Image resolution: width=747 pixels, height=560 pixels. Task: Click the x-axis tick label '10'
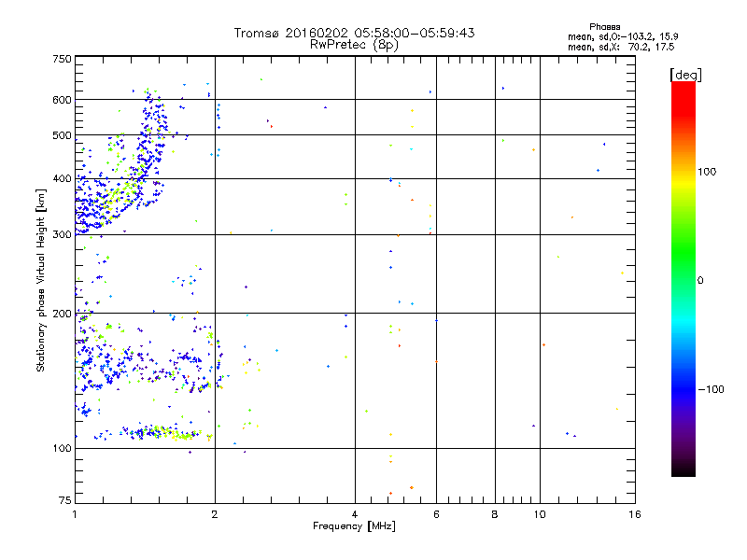[x=540, y=514]
